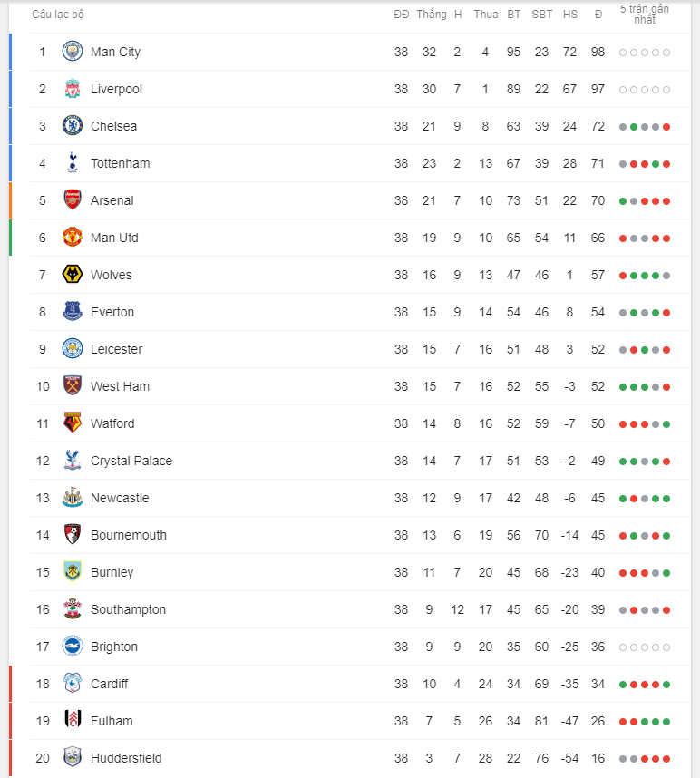700x778 pixels.
Task: Click the Newcastle club crest
Action: (x=73, y=498)
